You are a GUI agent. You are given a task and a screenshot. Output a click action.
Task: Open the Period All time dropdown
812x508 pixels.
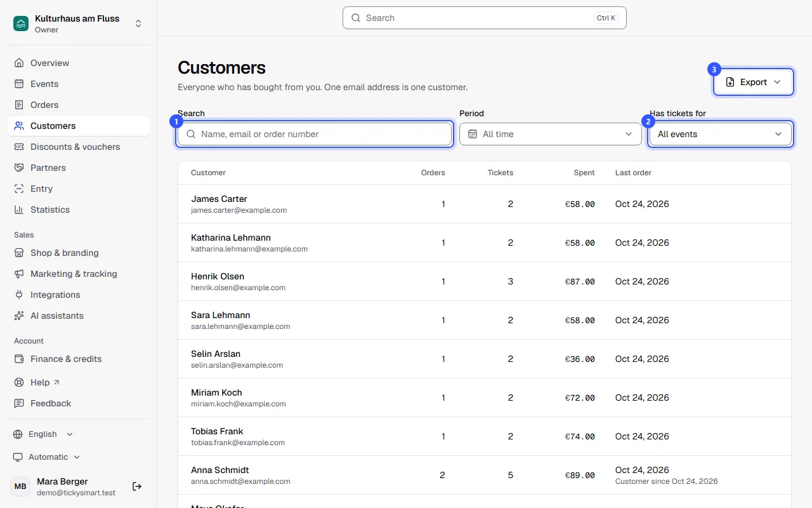[551, 134]
